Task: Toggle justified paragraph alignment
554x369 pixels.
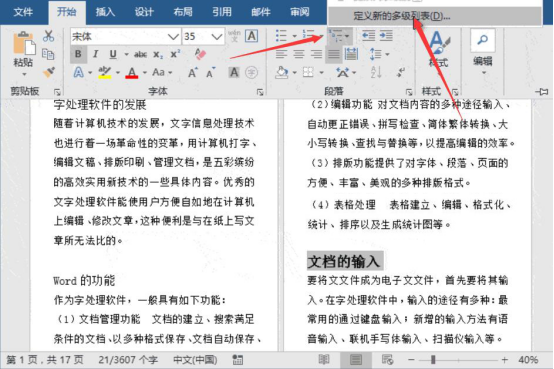Action: (334, 54)
